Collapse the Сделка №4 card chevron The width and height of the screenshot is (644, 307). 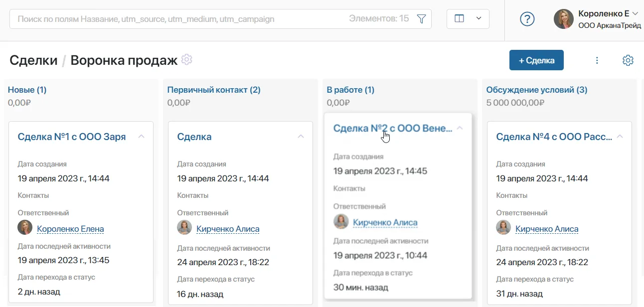[620, 136]
